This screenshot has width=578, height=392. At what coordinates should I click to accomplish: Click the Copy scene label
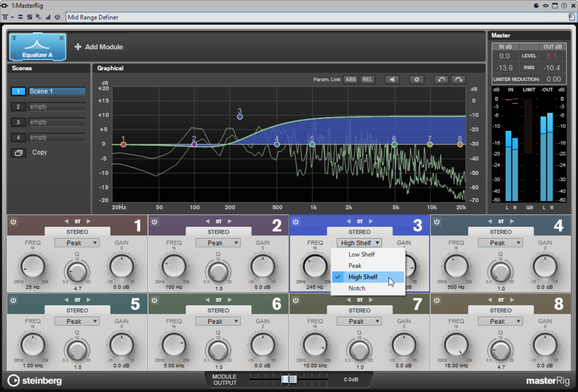tap(39, 152)
